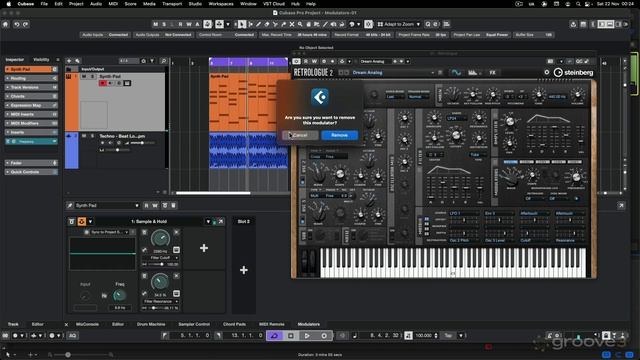Toggle the Cycle loop transport button
This screenshot has width=640, height=360.
(x=274, y=336)
